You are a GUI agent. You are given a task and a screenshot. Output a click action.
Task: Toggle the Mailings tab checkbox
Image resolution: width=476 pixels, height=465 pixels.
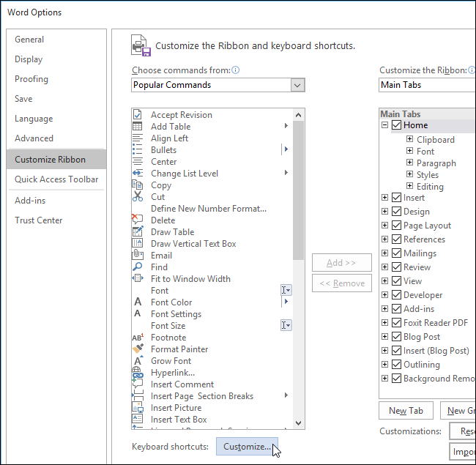396,253
